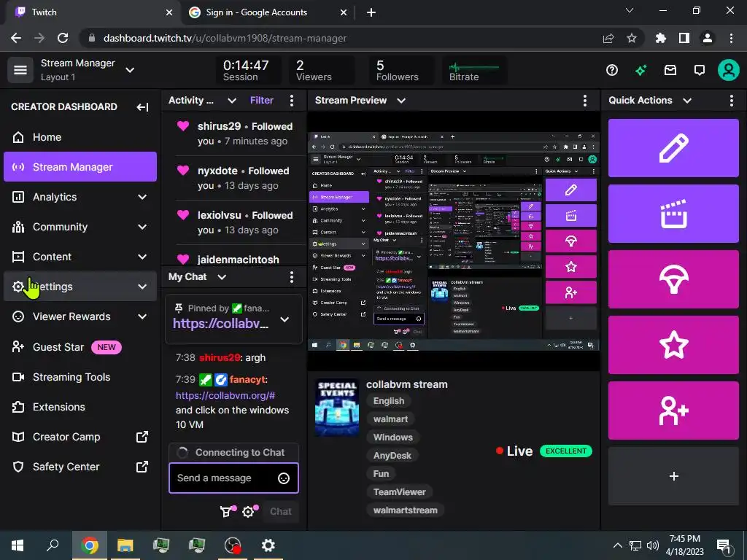
Task: Open the Settings gear in the taskbar
Action: click(x=268, y=545)
